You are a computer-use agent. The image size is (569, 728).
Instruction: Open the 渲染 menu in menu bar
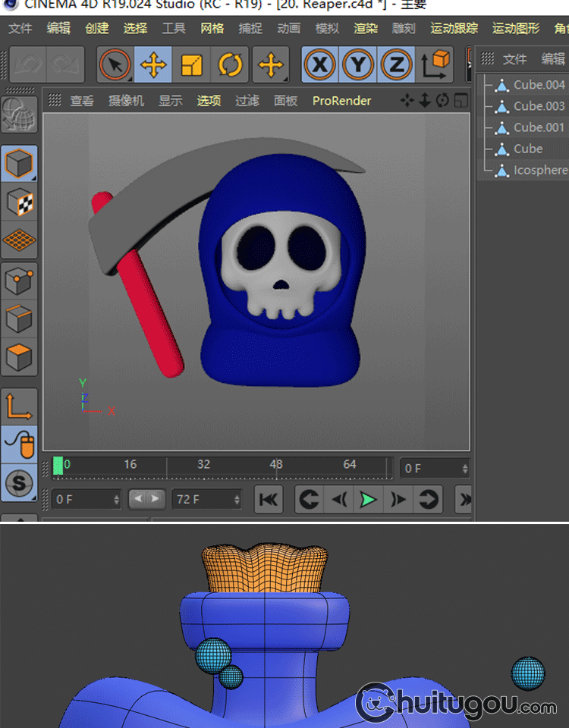[366, 29]
